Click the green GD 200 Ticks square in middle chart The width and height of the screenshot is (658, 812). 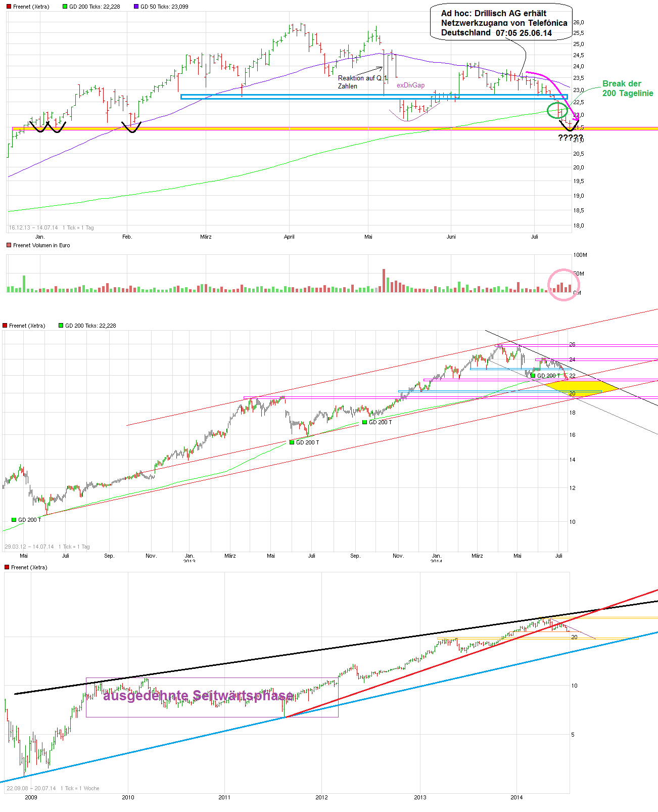click(x=61, y=326)
